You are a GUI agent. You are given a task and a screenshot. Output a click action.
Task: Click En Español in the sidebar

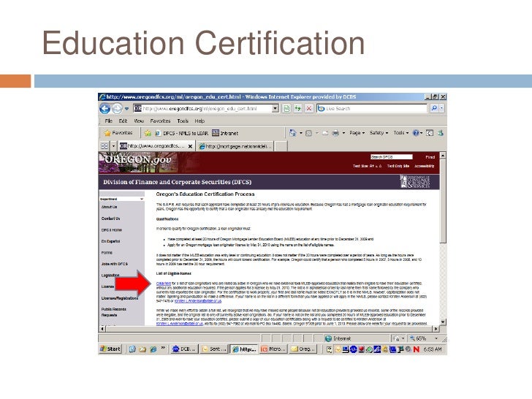tap(110, 241)
